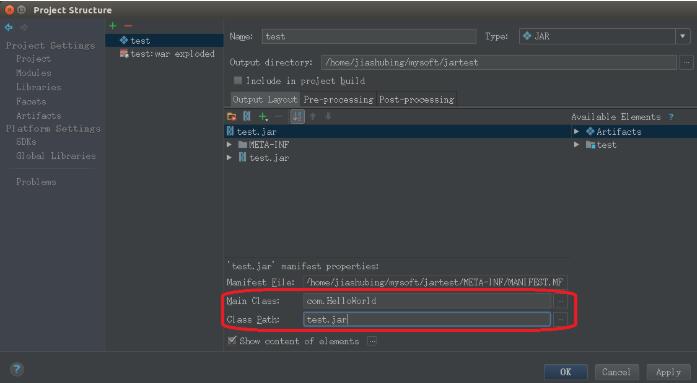Open the Modules settings page

[x=34, y=73]
